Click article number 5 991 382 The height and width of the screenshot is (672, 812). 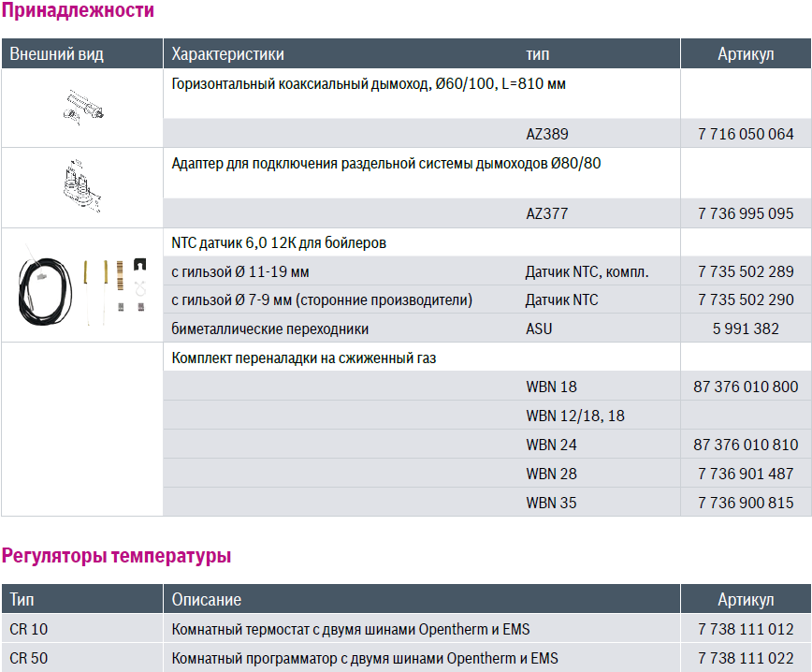tap(746, 329)
